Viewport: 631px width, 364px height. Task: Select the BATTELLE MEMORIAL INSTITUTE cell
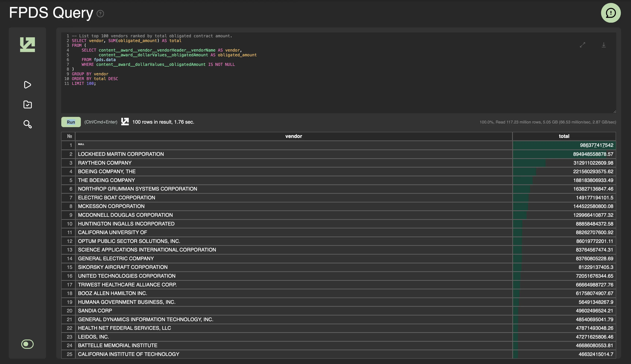pos(294,345)
